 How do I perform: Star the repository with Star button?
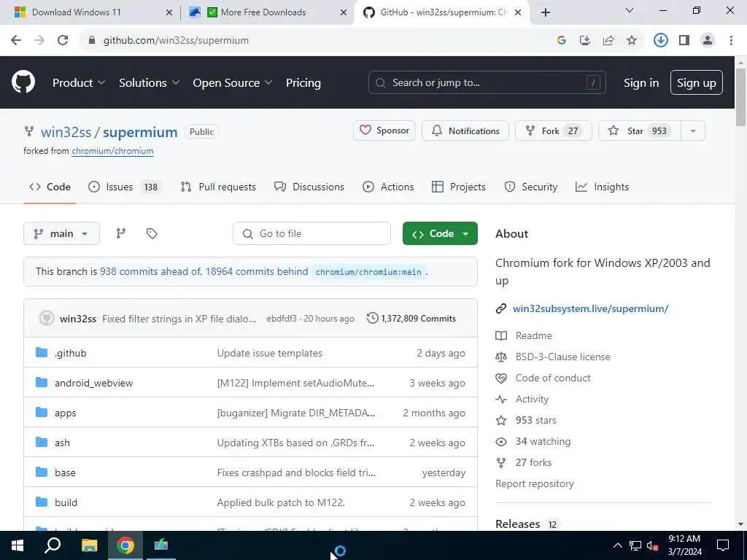click(x=640, y=131)
